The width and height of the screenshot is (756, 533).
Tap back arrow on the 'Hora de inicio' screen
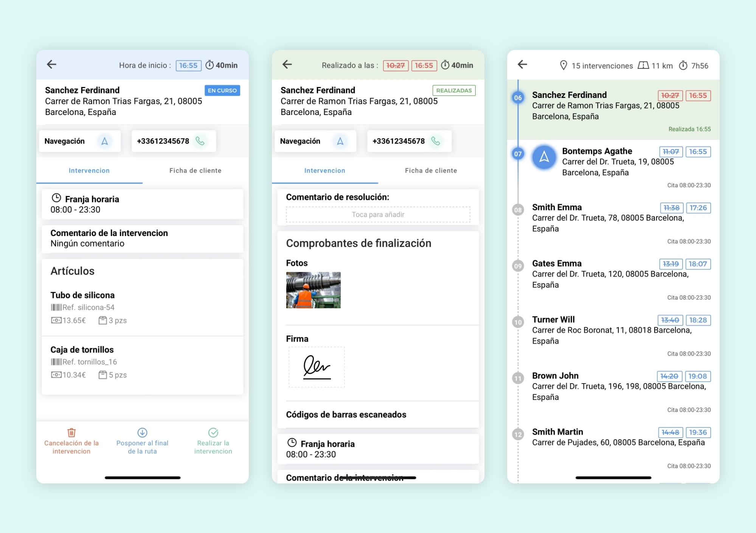[51, 64]
